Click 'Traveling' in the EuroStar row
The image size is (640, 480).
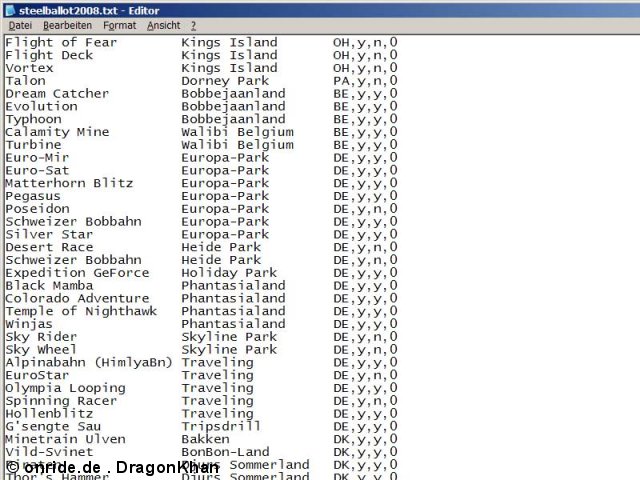tap(218, 375)
